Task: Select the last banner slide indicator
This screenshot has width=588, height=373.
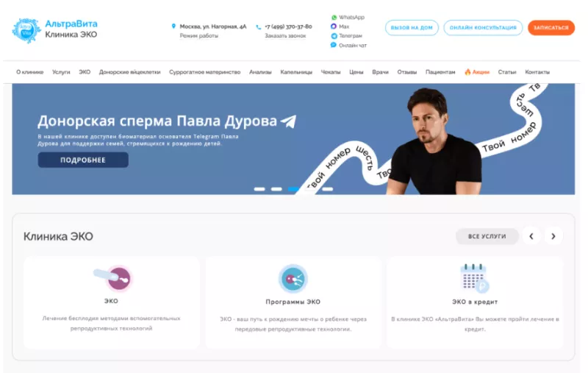Action: 327,189
